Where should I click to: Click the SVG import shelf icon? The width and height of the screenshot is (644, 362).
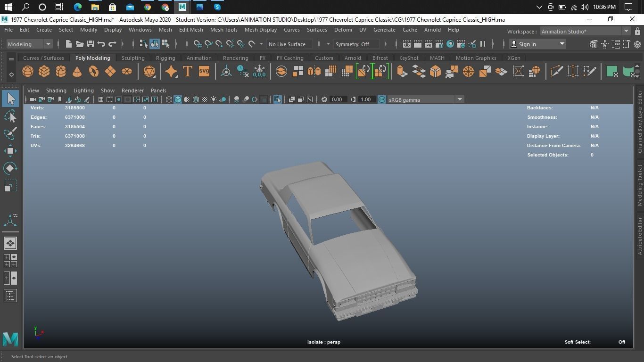[x=204, y=72]
